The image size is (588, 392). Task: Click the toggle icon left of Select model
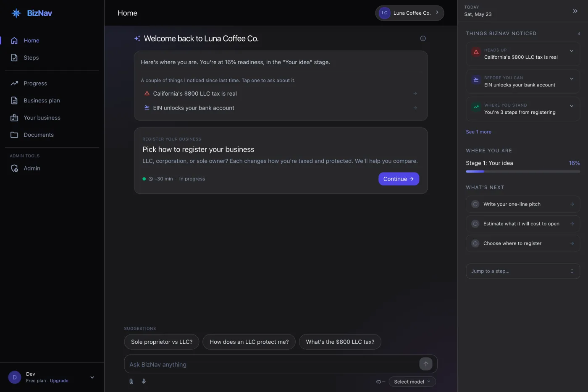point(381,382)
